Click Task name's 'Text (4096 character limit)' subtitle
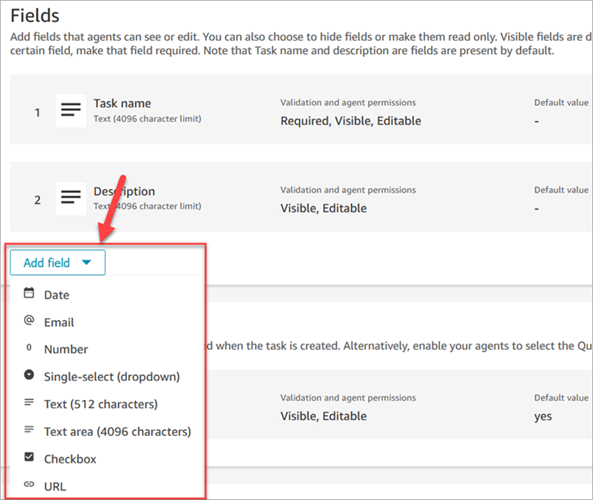This screenshot has height=500, width=593. tap(147, 119)
